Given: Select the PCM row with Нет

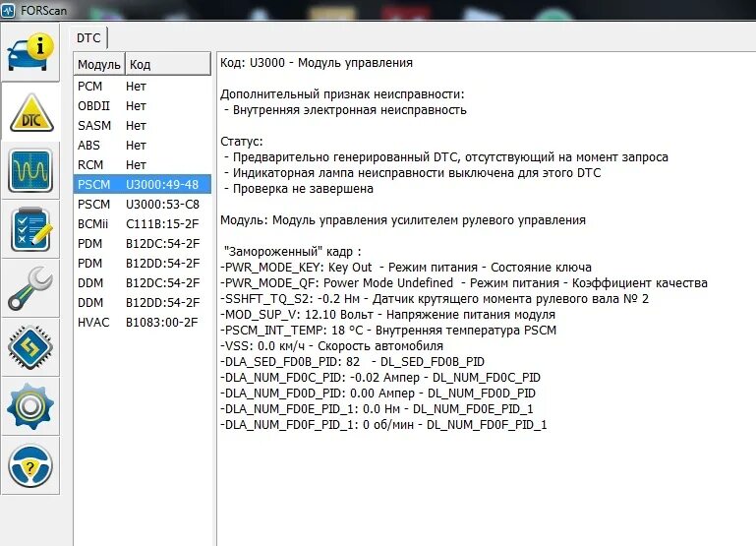Looking at the screenshot, I should [x=143, y=87].
